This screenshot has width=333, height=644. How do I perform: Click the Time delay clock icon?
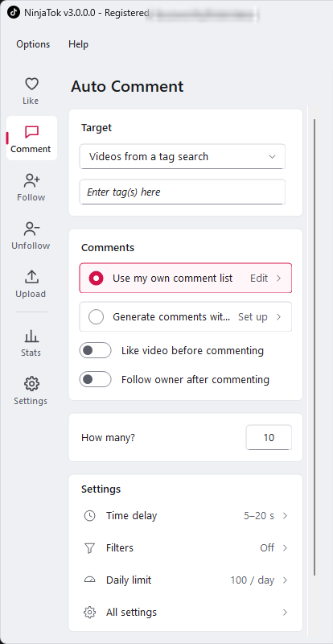89,516
